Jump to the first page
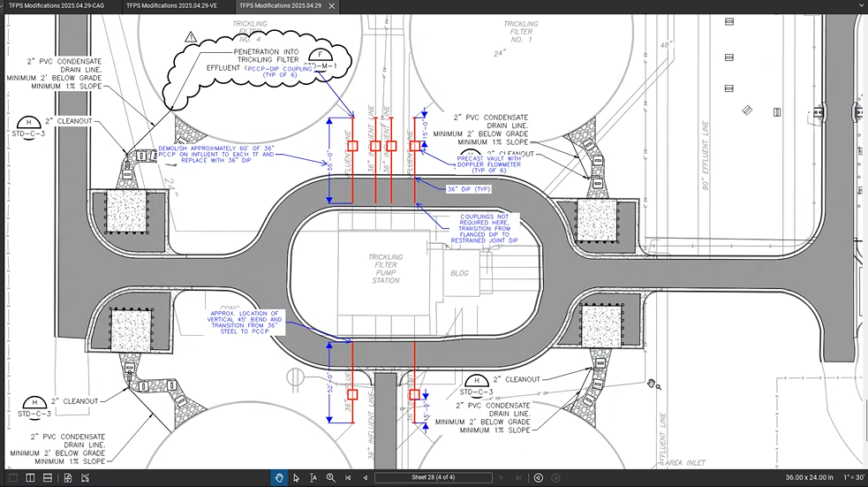The height and width of the screenshot is (487, 868). click(x=349, y=478)
